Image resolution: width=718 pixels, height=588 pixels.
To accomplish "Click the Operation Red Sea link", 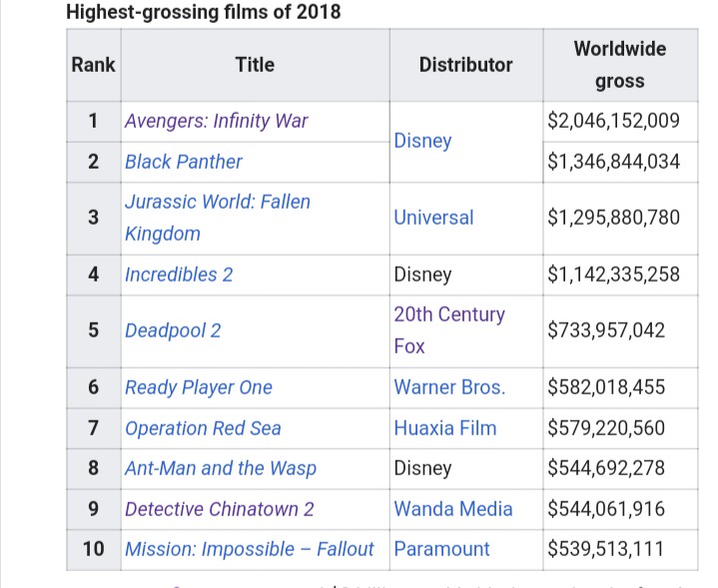I will click(202, 428).
